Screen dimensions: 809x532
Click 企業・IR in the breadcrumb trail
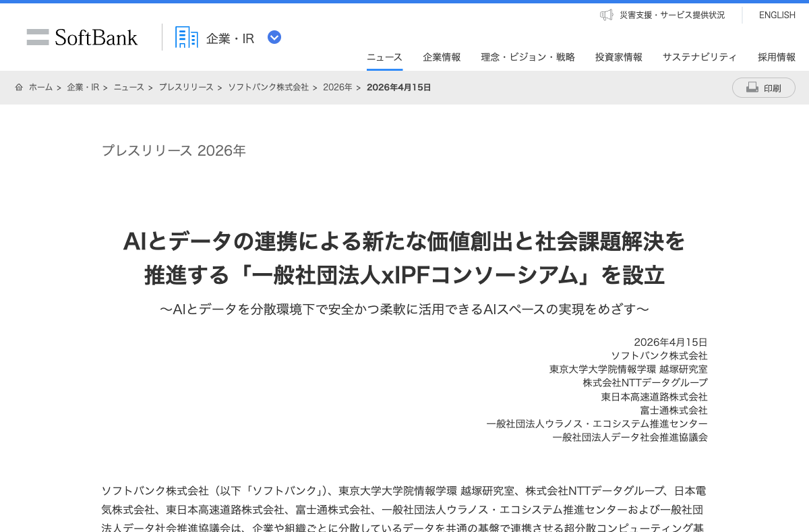coord(83,87)
